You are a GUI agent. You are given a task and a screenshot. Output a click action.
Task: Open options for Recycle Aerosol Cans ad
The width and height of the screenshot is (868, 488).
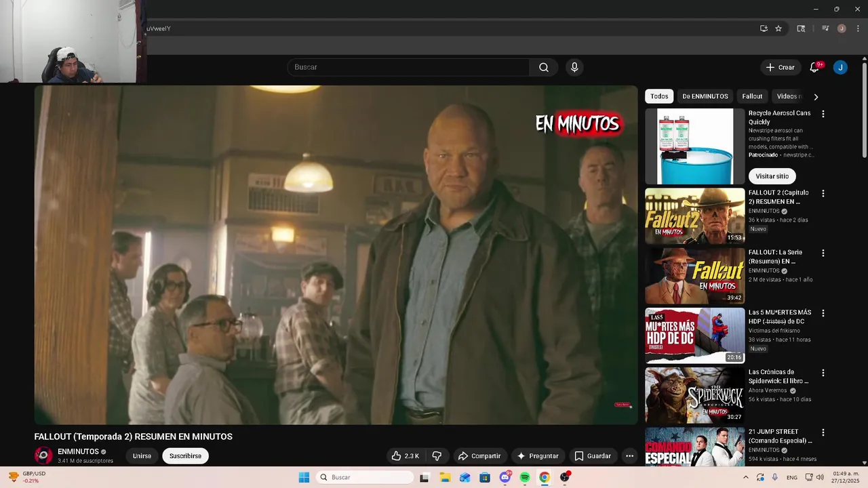(823, 115)
